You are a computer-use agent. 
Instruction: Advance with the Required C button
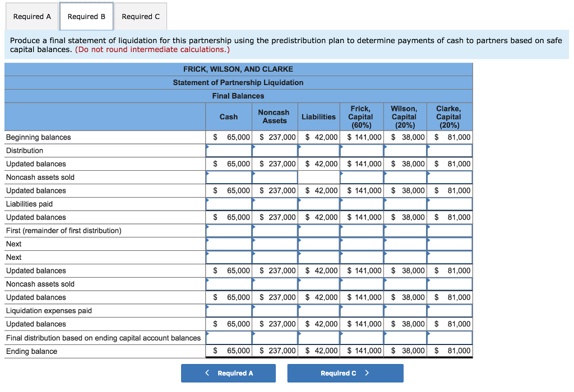coord(345,373)
